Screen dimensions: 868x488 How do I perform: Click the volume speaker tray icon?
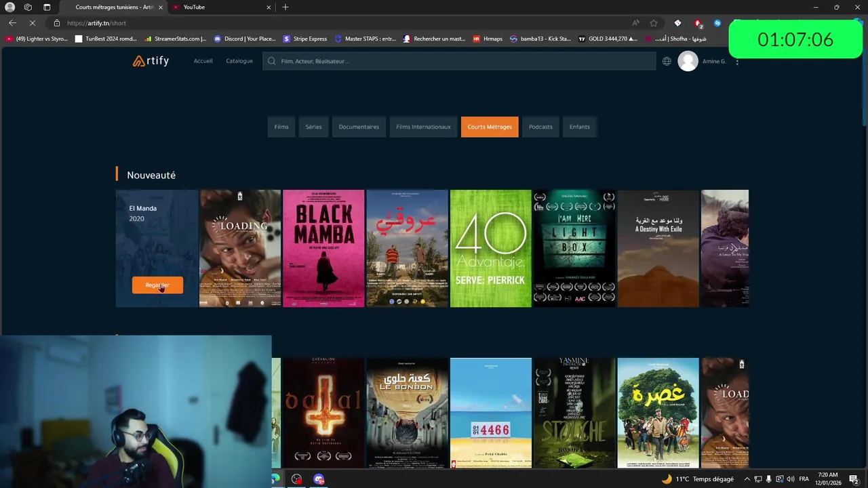[x=791, y=479]
